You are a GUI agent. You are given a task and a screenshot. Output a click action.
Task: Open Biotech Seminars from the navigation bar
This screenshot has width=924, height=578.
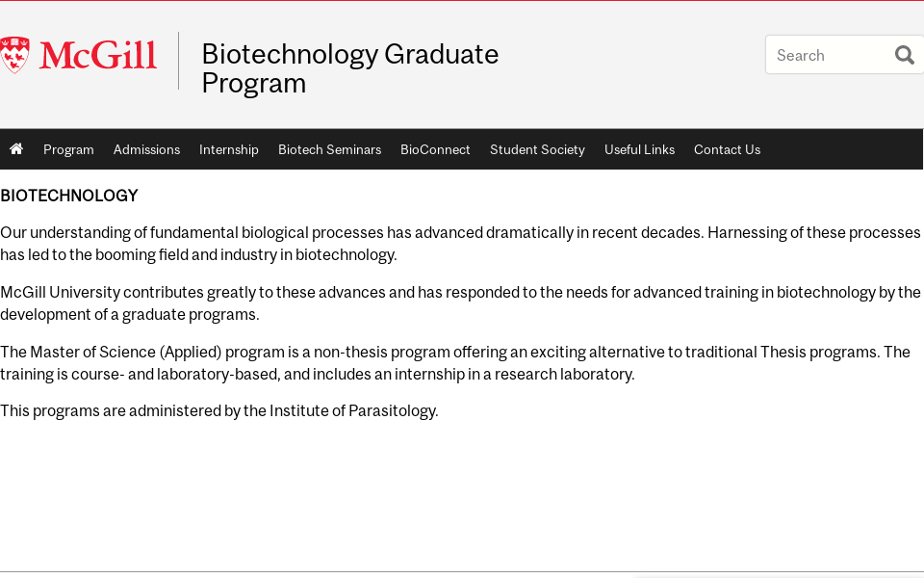(329, 149)
